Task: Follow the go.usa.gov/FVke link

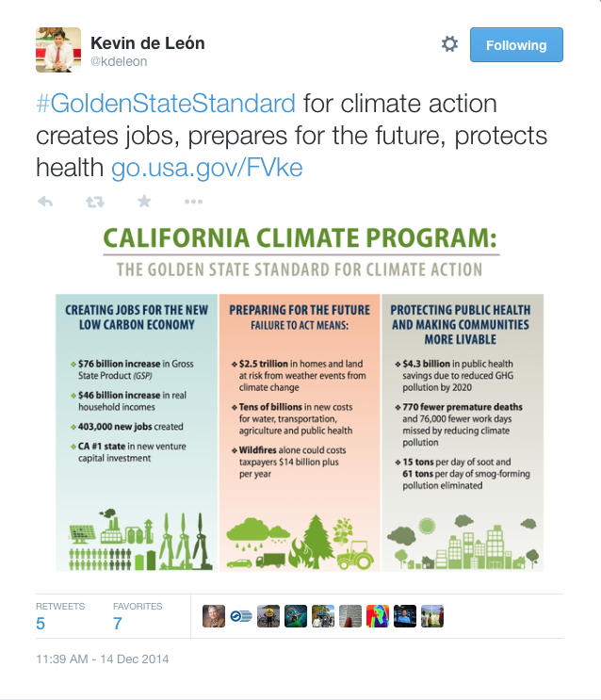Action: (206, 168)
